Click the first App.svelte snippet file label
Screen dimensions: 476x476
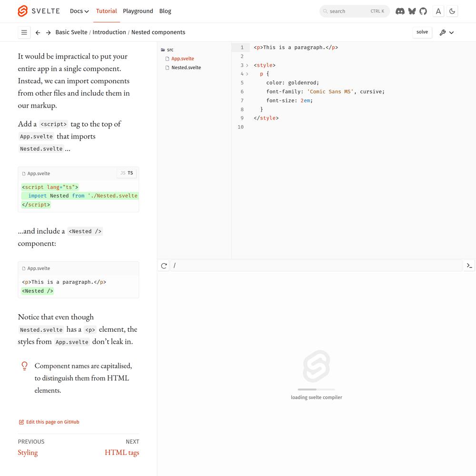(39, 174)
